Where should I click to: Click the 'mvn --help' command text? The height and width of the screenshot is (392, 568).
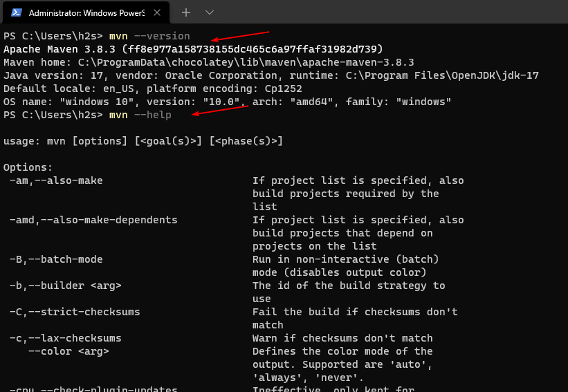tap(140, 115)
